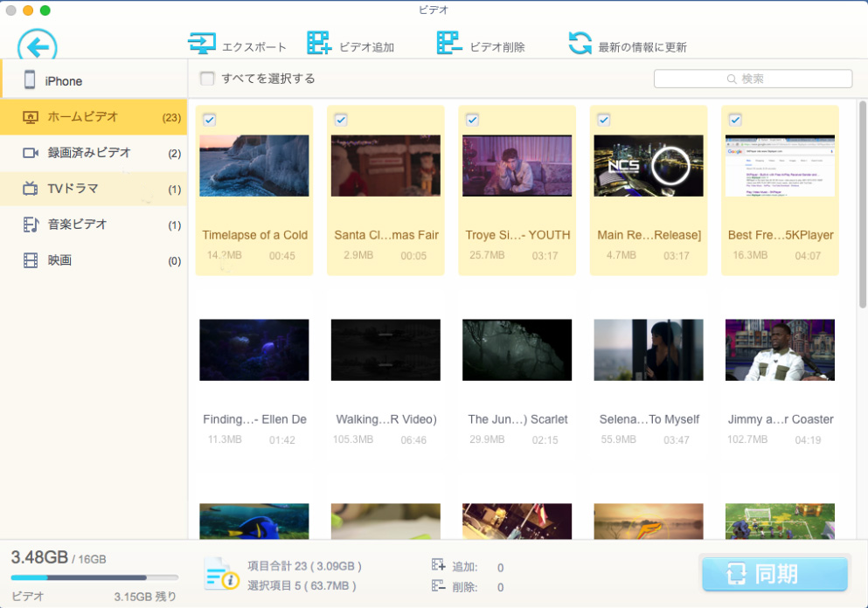Uncheck the Troye Si...- YOUTH video

472,120
